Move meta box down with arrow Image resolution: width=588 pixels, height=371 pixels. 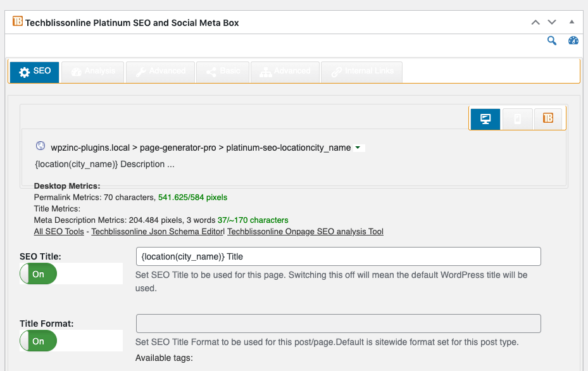point(552,23)
